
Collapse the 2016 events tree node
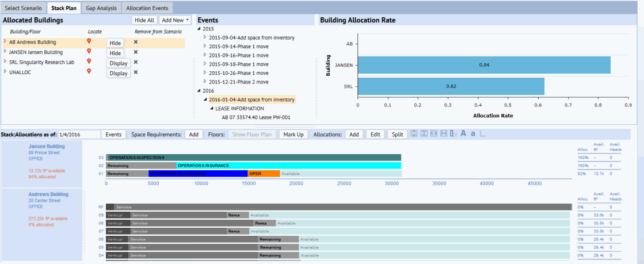(199, 91)
